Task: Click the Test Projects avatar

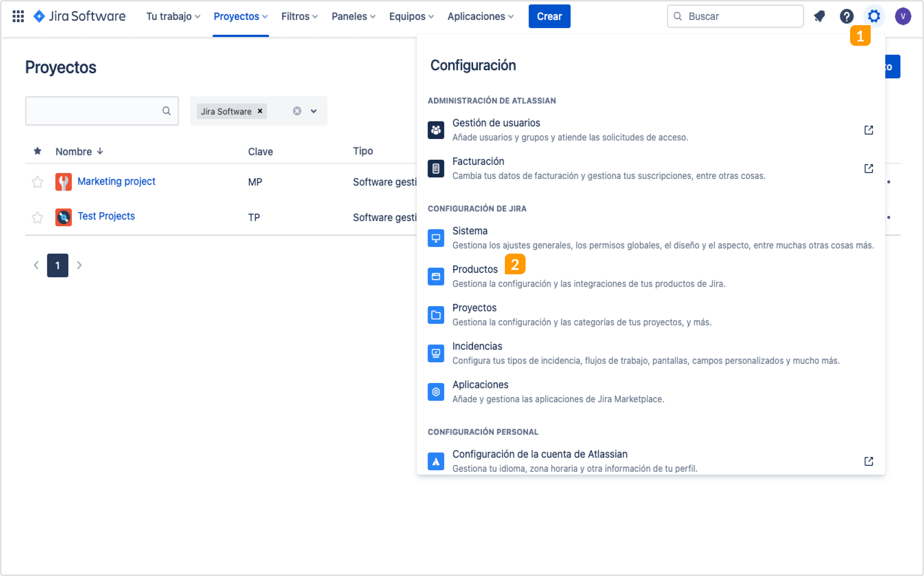Action: pyautogui.click(x=63, y=217)
